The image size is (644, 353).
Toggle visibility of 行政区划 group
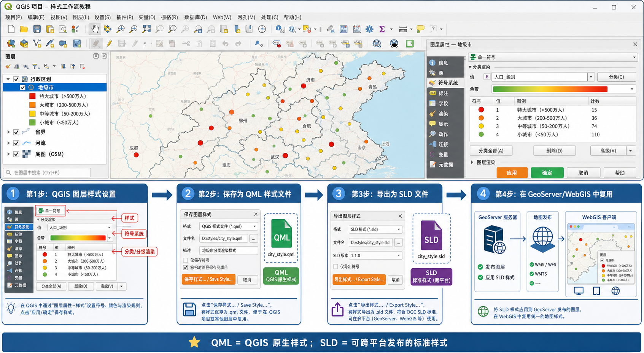point(16,79)
